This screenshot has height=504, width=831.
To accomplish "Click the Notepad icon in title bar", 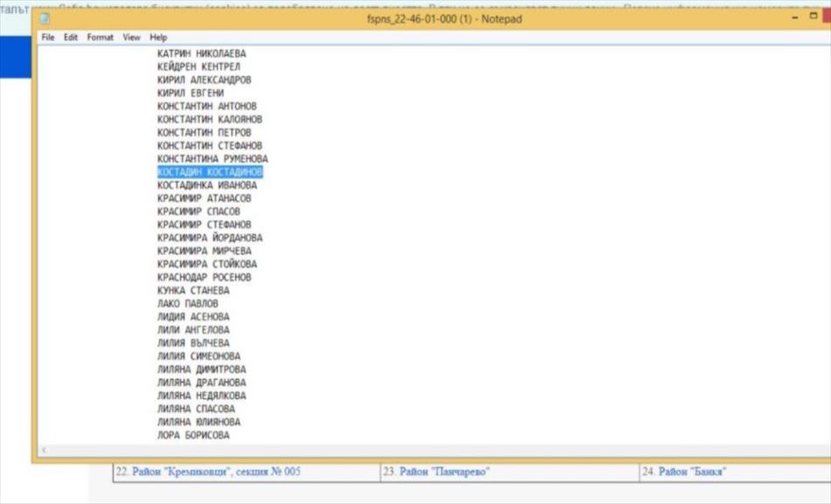I will click(45, 18).
